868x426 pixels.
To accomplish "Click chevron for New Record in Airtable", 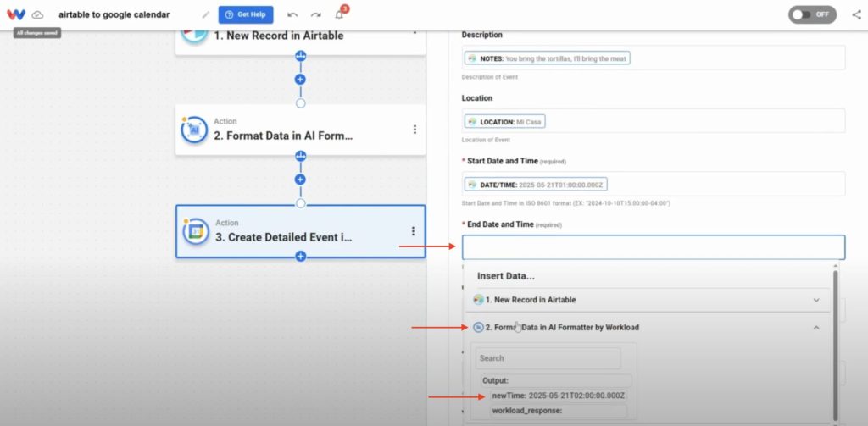I will tap(816, 300).
